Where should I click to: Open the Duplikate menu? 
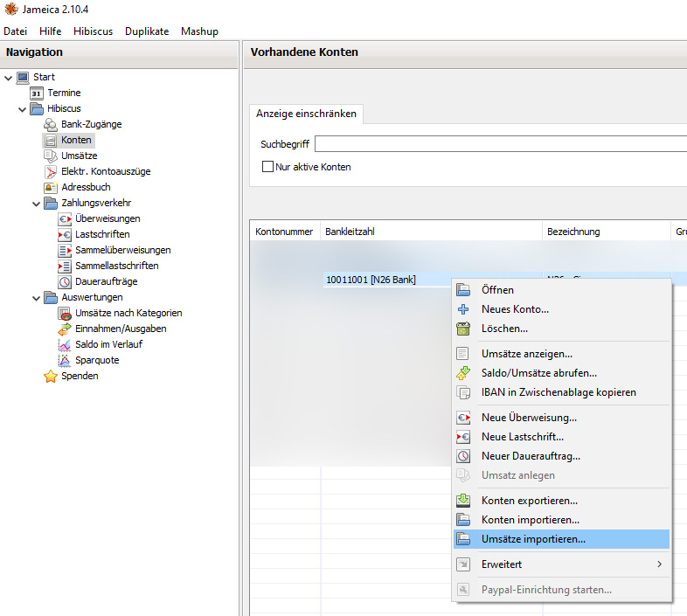(147, 31)
